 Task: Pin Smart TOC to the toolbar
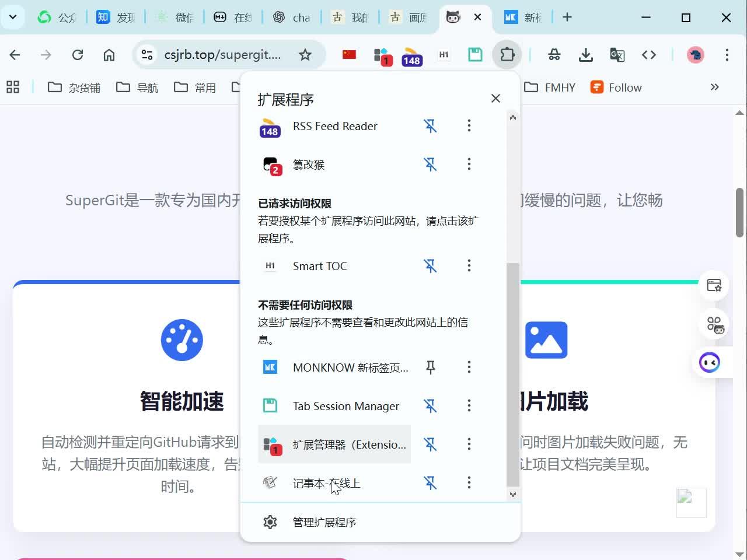click(x=431, y=266)
